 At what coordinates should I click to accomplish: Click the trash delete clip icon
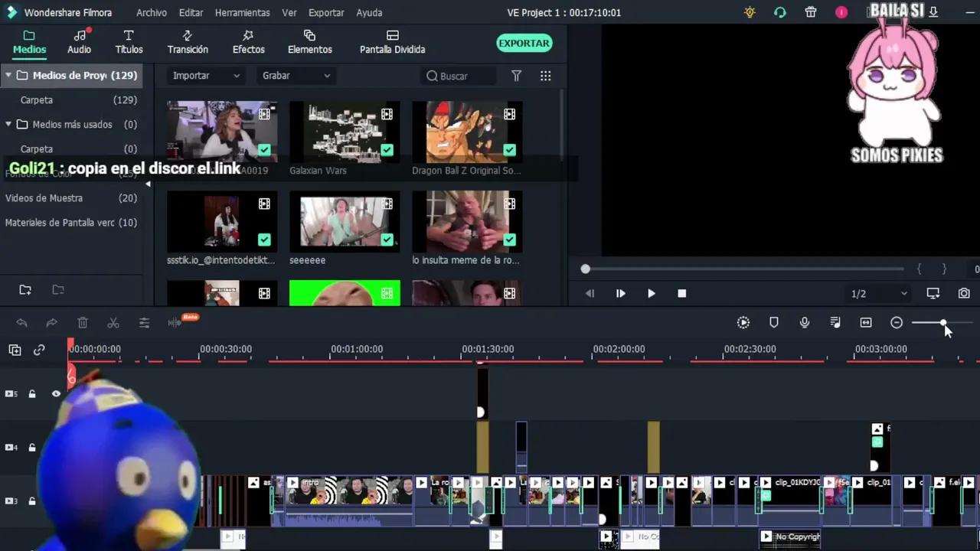click(83, 323)
